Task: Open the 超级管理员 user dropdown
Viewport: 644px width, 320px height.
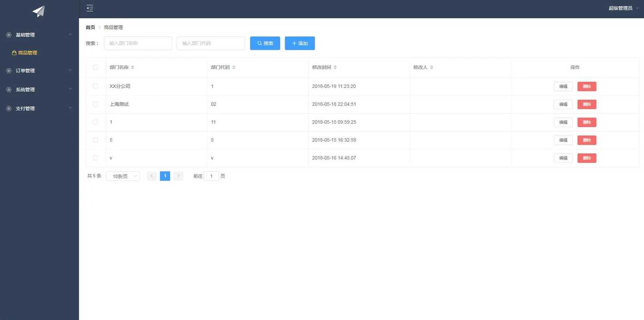Action: (x=623, y=8)
